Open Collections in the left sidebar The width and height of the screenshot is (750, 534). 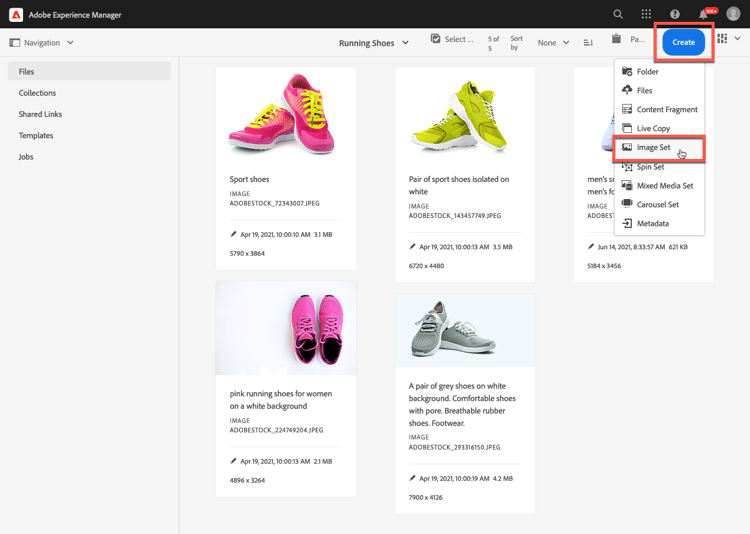pyautogui.click(x=37, y=93)
